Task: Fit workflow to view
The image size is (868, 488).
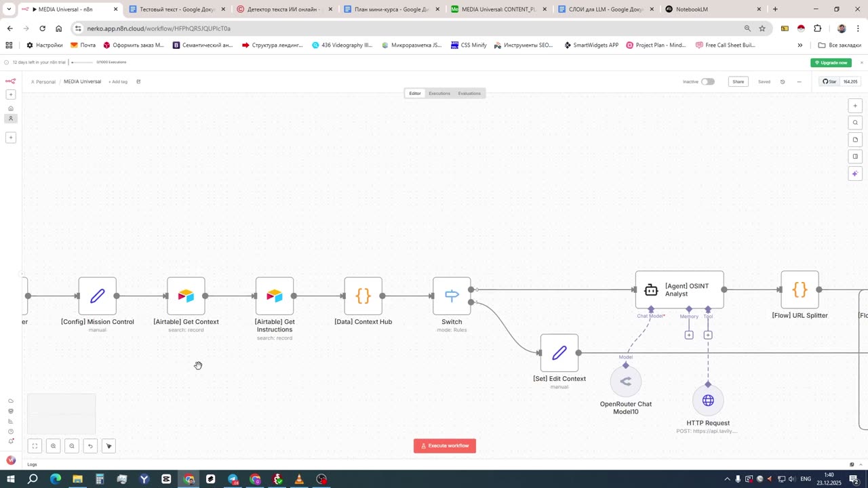Action: coord(35,446)
